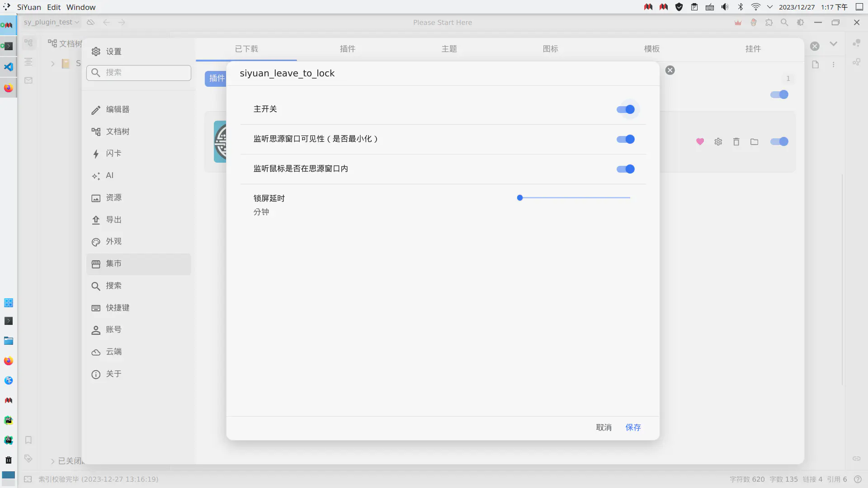868x488 pixels.
Task: Click the VS Code dock icon
Action: (9, 67)
